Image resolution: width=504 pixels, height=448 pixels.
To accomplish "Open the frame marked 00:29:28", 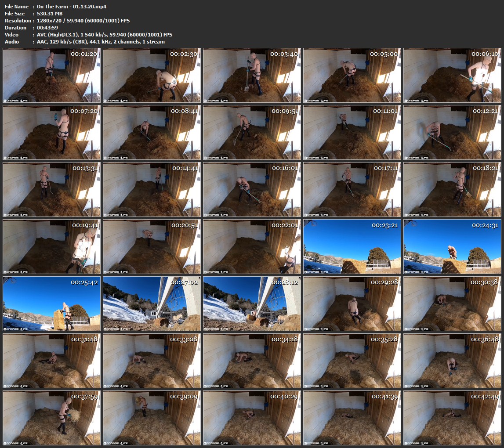I will click(352, 304).
